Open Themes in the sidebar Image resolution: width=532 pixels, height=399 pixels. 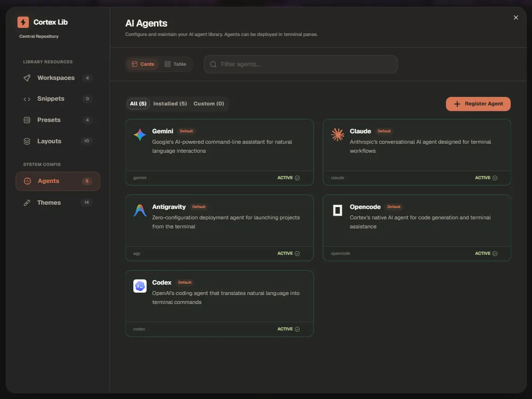pos(58,202)
